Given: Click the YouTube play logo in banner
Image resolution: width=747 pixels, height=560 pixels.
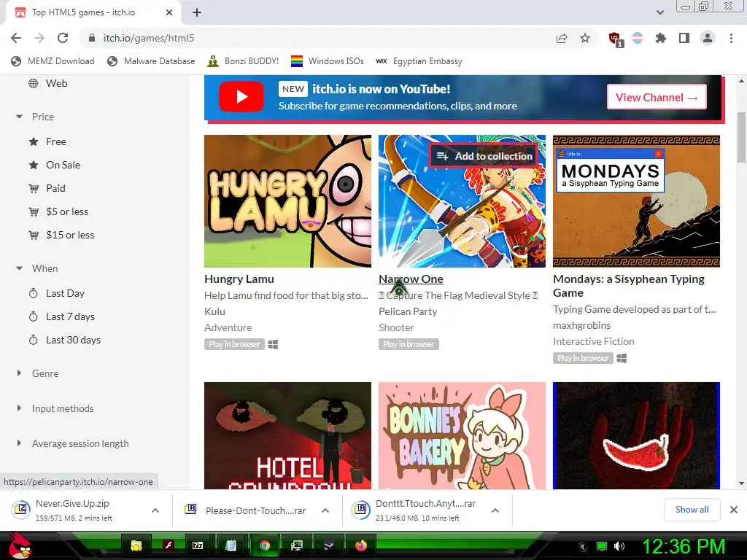Looking at the screenshot, I should 241,97.
